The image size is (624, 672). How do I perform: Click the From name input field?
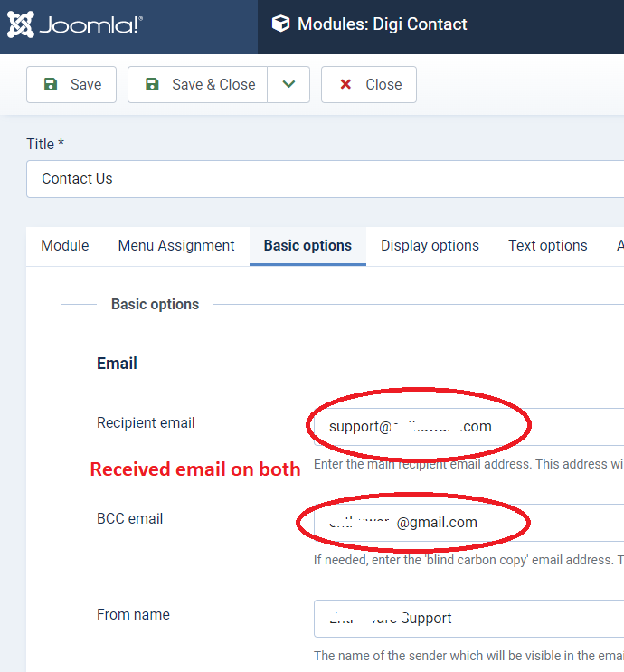click(468, 619)
